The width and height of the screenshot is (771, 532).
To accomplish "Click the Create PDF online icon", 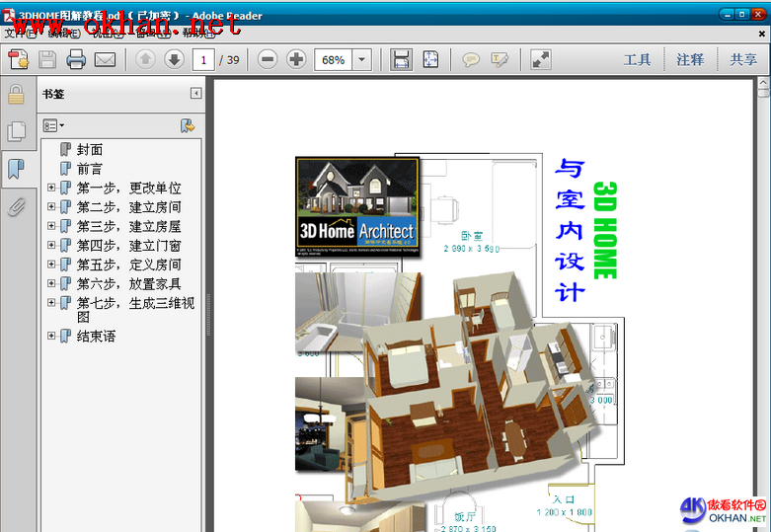I will coord(19,59).
